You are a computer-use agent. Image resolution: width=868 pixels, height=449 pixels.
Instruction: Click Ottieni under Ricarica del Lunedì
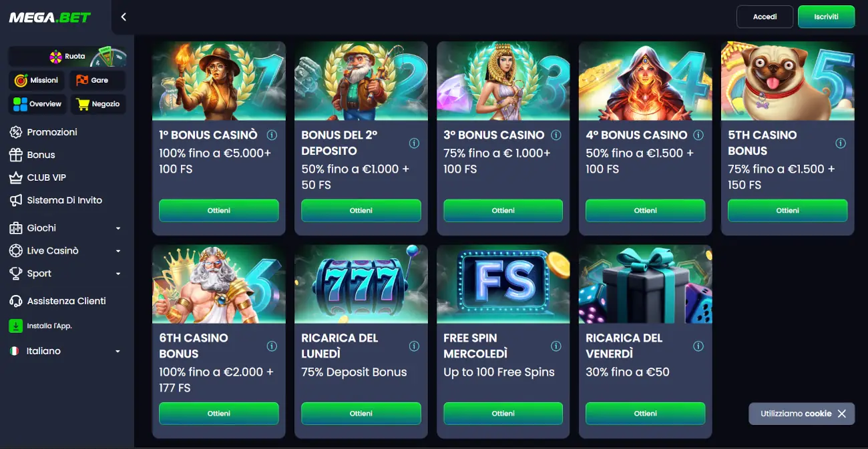[x=361, y=414]
